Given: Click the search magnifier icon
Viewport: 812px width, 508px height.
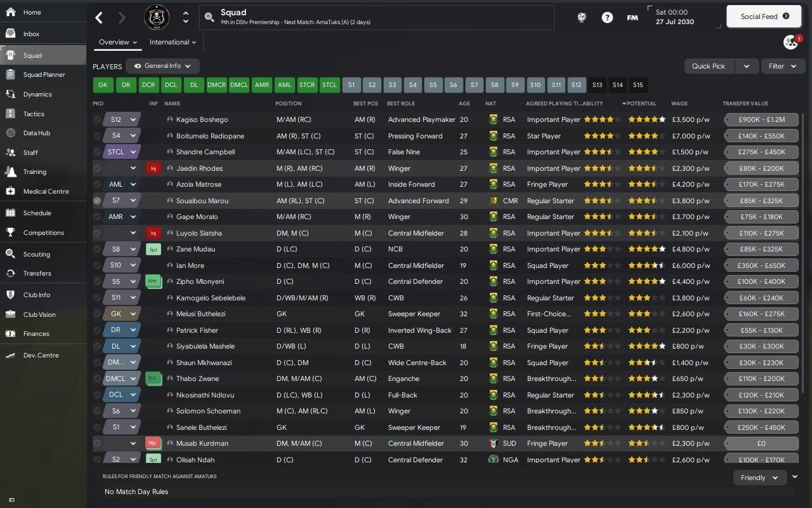Looking at the screenshot, I should [209, 18].
